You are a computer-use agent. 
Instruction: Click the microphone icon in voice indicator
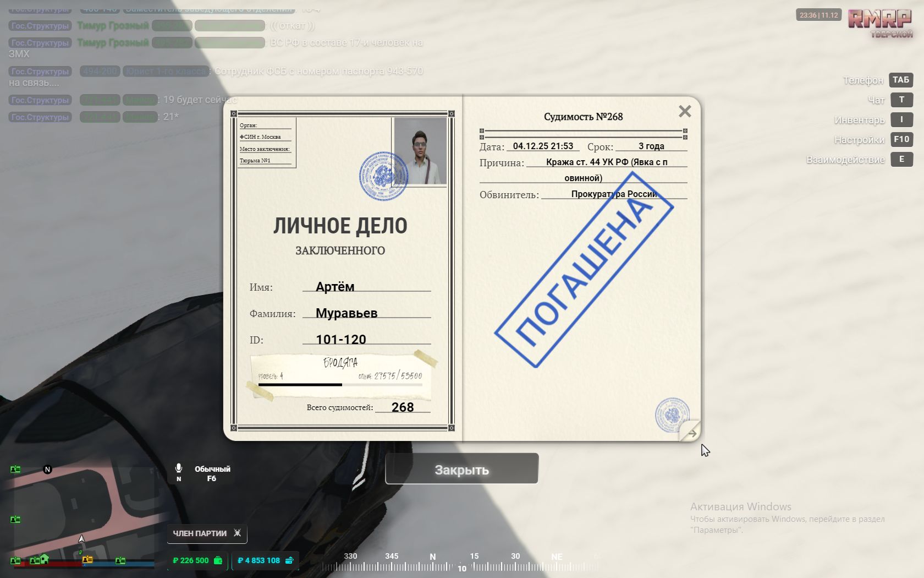(179, 468)
